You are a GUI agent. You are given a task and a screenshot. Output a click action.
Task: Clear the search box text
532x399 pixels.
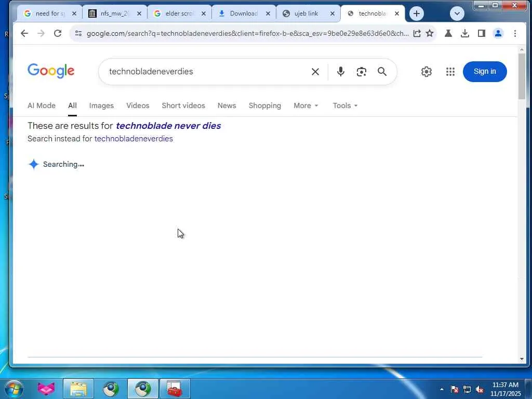tap(315, 72)
